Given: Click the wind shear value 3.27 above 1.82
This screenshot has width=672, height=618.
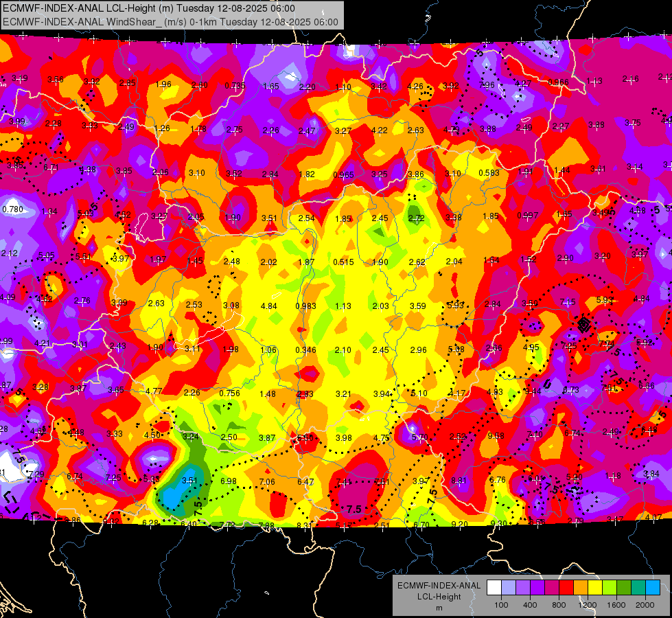Looking at the screenshot, I should click(x=343, y=130).
